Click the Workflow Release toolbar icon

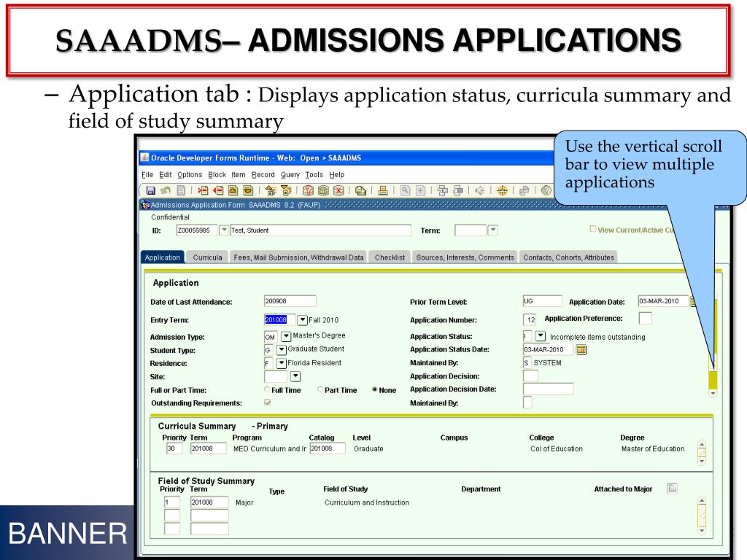point(458,190)
